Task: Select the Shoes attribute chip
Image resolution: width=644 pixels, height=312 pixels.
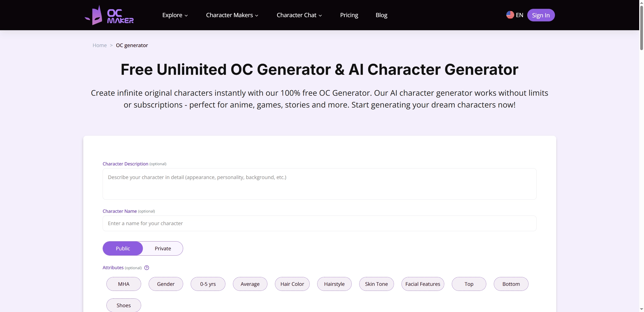Action: point(124,305)
